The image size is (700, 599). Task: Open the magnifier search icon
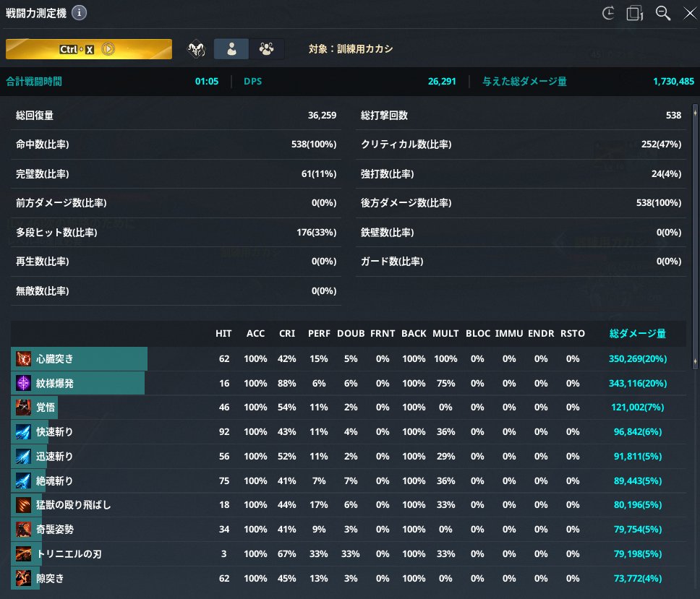pos(662,13)
